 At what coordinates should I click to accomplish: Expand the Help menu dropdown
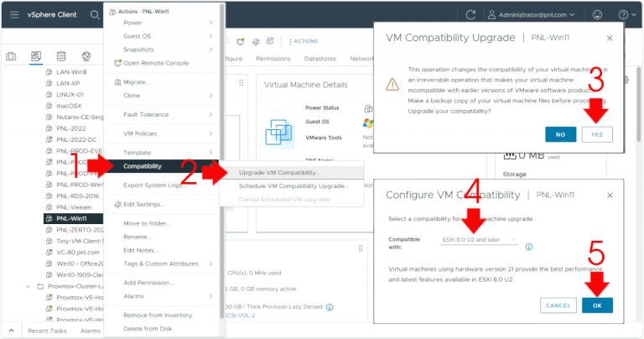pyautogui.click(x=626, y=14)
